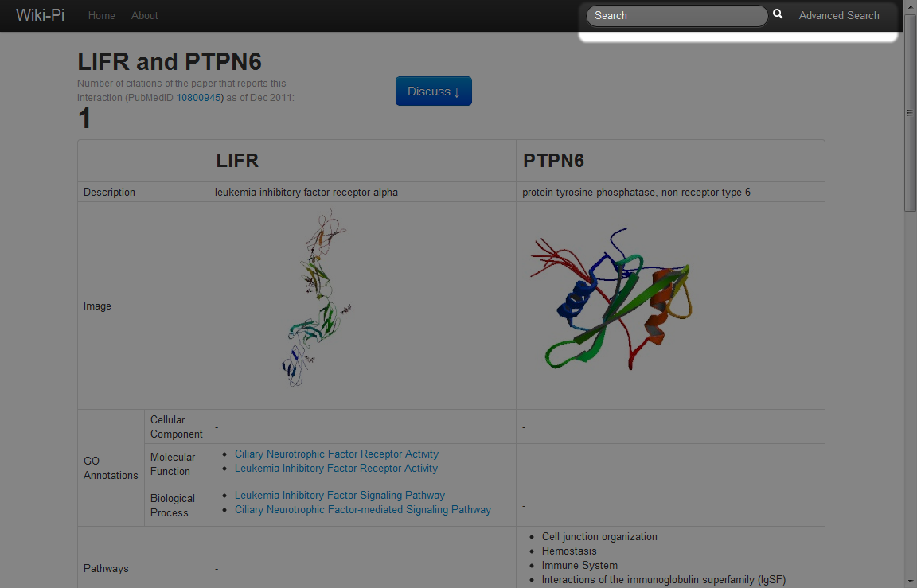Click the PTPN6 protein structure image
The height and width of the screenshot is (588, 917).
611,300
